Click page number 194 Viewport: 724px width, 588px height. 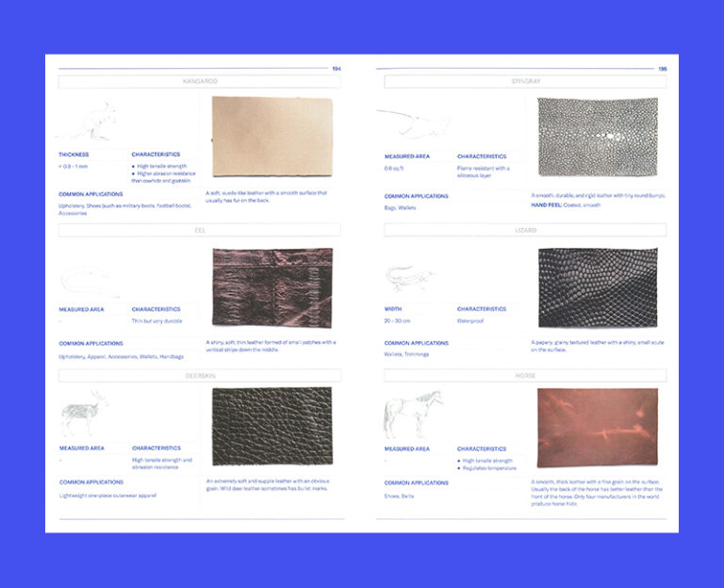pyautogui.click(x=337, y=69)
